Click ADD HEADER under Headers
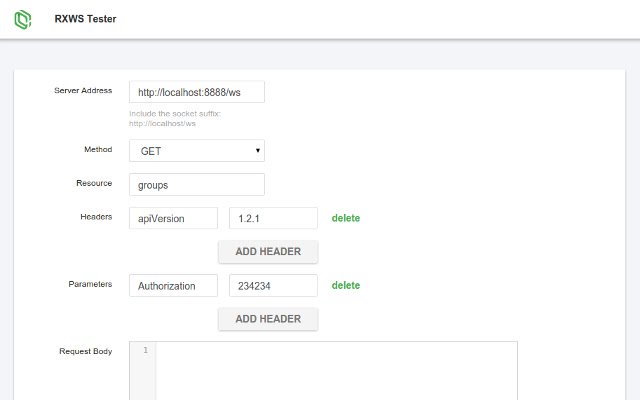This screenshot has width=640, height=400. click(268, 251)
